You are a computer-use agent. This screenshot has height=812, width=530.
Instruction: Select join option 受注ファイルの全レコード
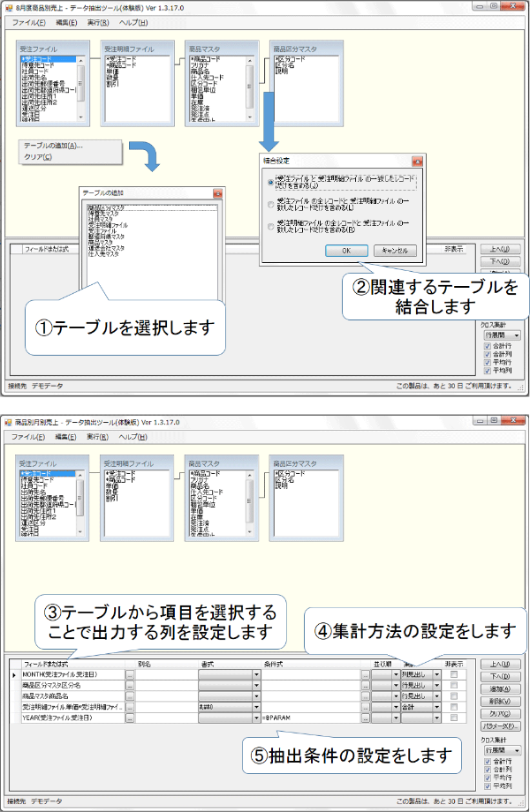pos(270,205)
